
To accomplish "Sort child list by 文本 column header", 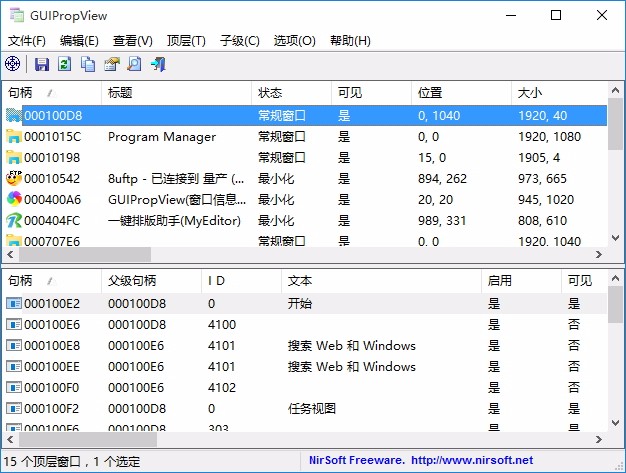I will click(x=382, y=281).
